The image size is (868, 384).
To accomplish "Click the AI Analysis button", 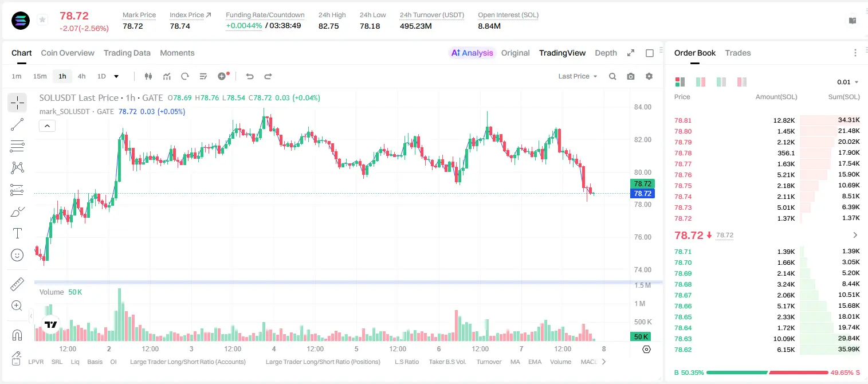I will [x=472, y=53].
